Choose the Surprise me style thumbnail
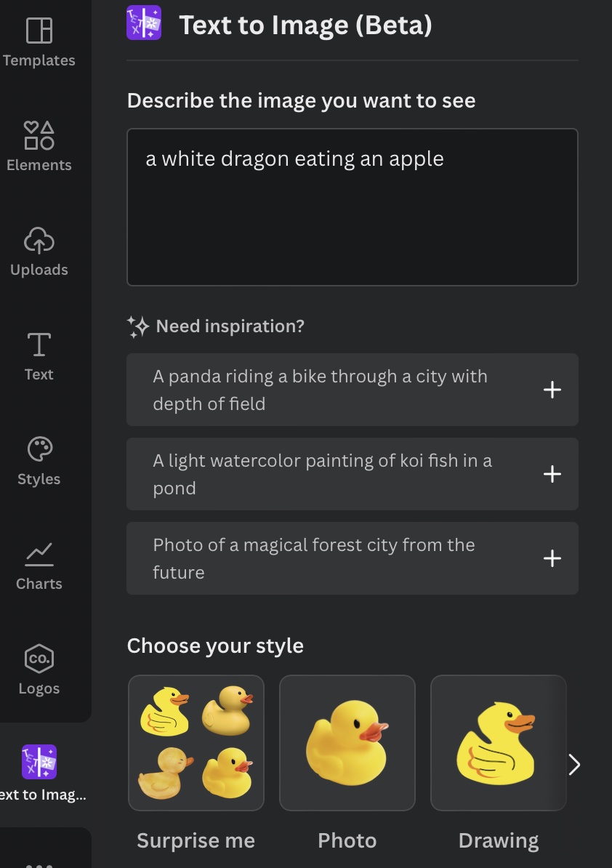 [x=196, y=743]
